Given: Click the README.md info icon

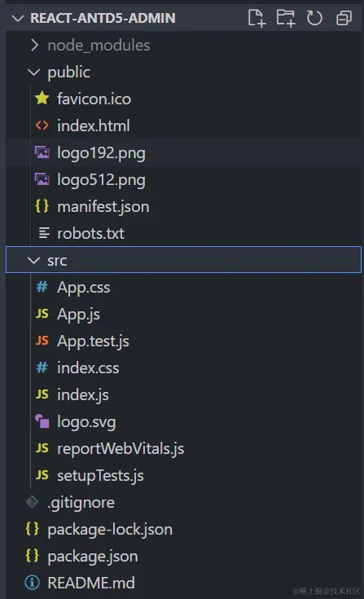Looking at the screenshot, I should (x=32, y=583).
